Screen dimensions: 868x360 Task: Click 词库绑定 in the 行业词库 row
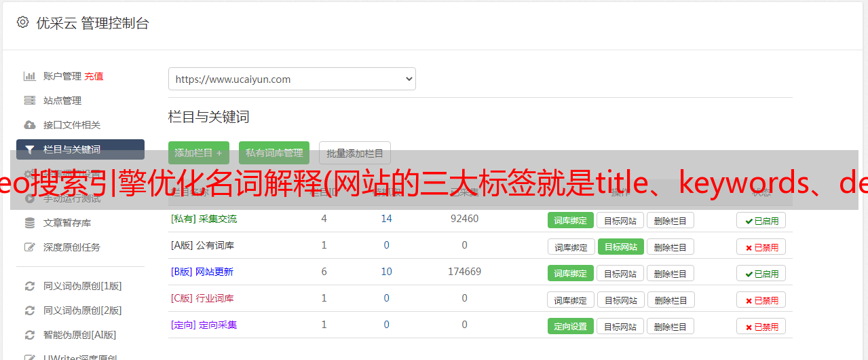tap(571, 300)
